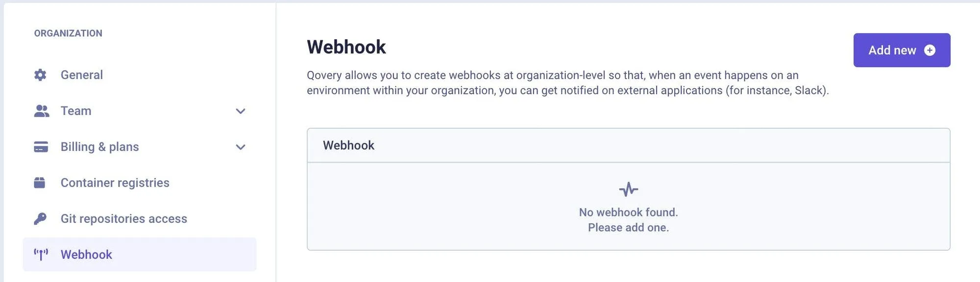
Task: Click the Webhook antenna icon in sidebar
Action: (x=41, y=254)
